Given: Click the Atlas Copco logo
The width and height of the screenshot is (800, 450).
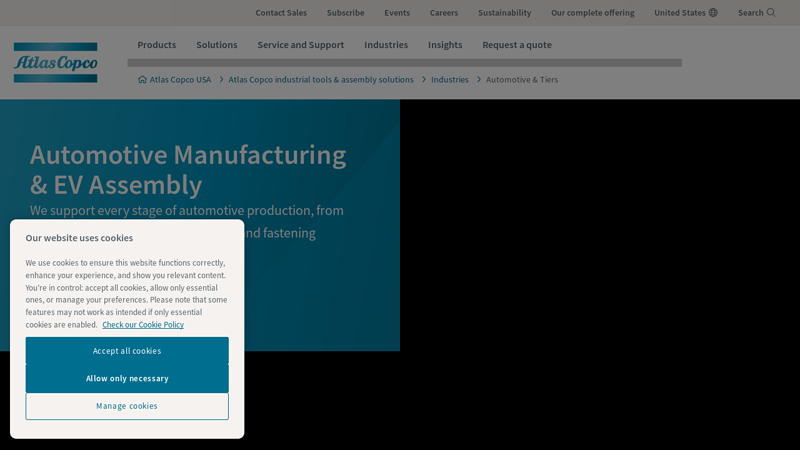Looking at the screenshot, I should coord(56,63).
